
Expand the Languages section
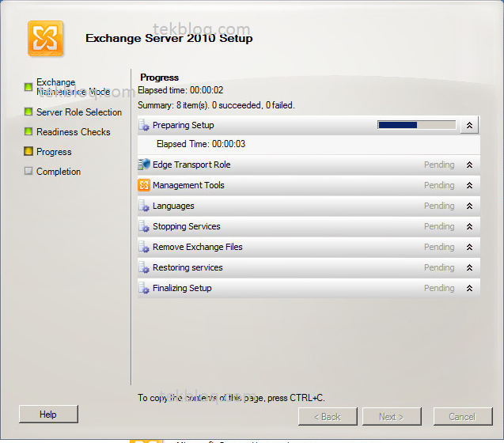click(469, 206)
